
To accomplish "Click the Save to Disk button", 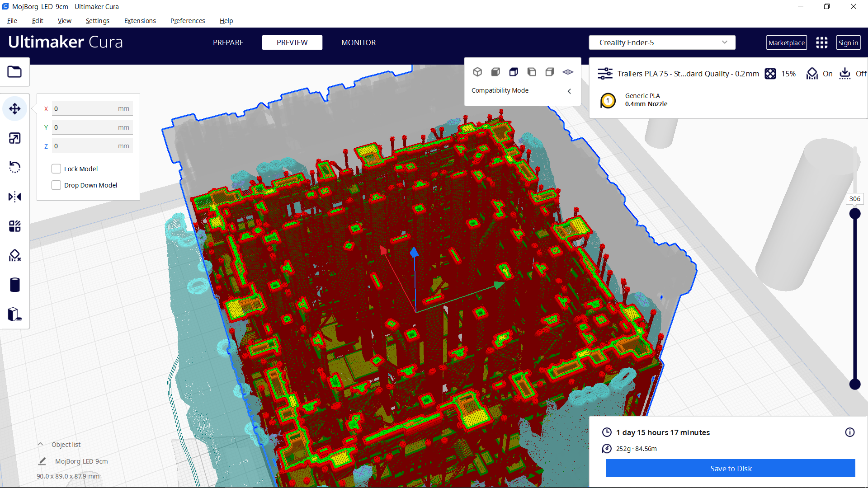I will tap(730, 469).
